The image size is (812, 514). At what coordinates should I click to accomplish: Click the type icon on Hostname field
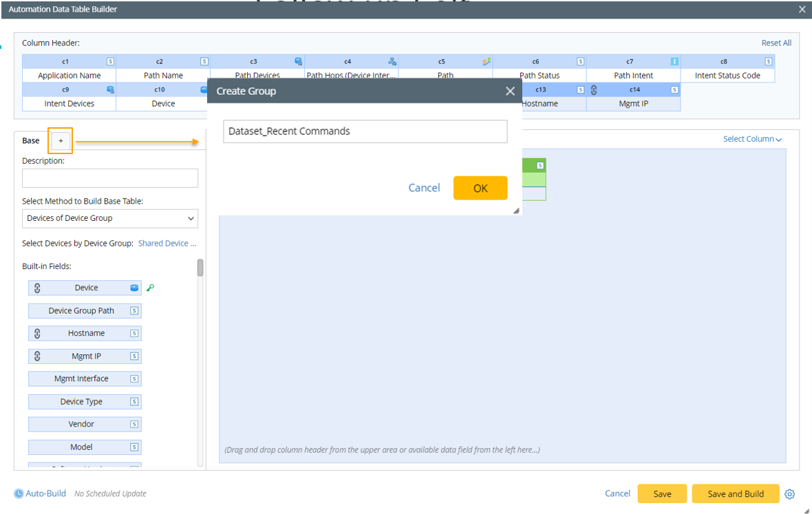pos(134,333)
